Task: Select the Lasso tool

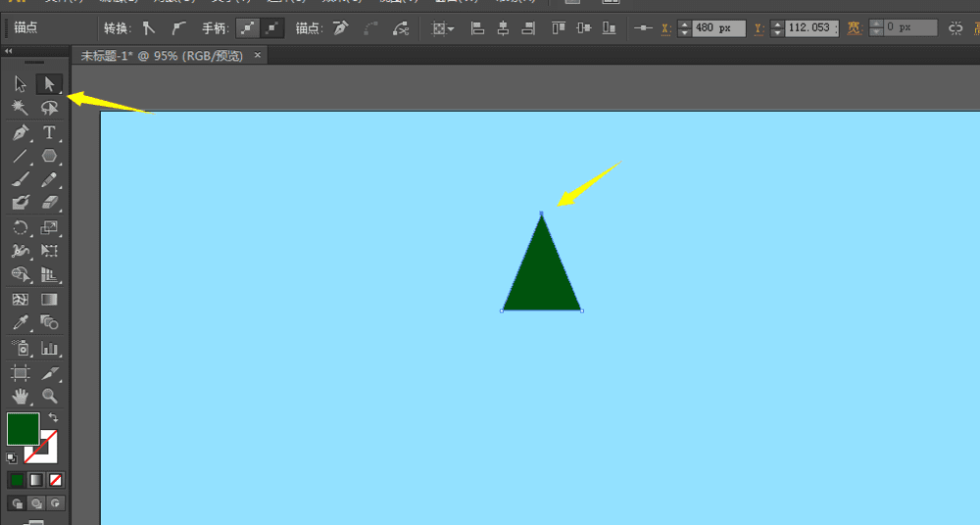Action: pos(49,108)
